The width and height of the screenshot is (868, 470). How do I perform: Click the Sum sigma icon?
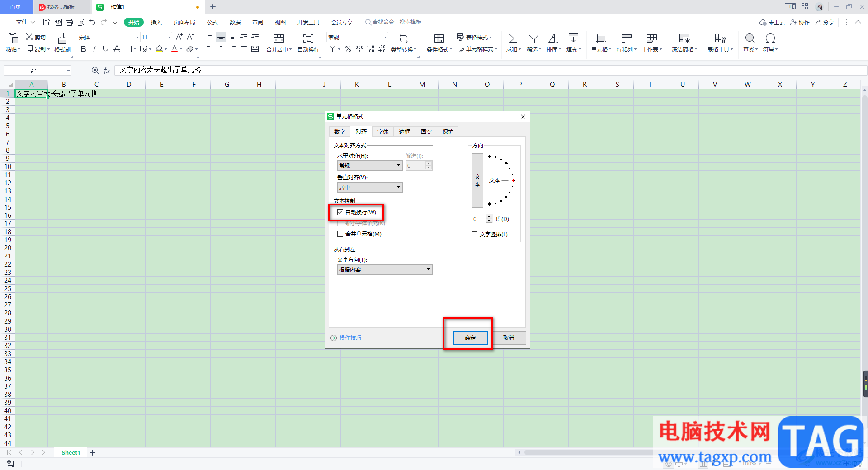point(513,38)
